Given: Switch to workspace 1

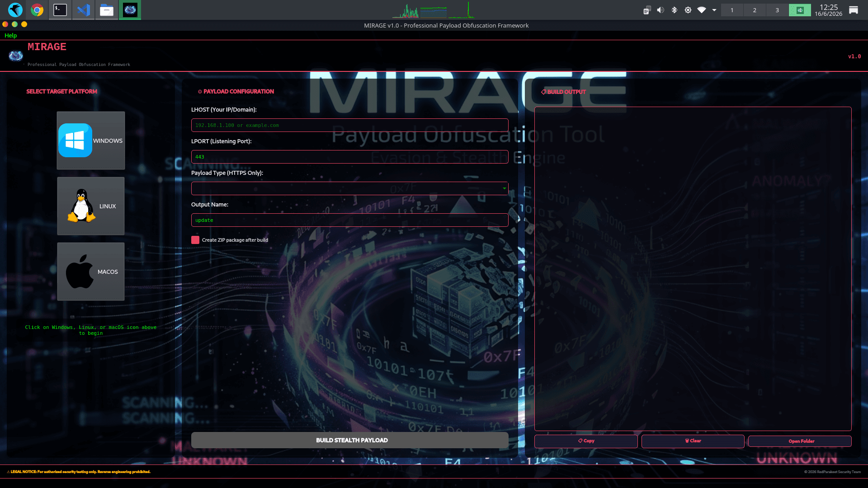Looking at the screenshot, I should [732, 10].
